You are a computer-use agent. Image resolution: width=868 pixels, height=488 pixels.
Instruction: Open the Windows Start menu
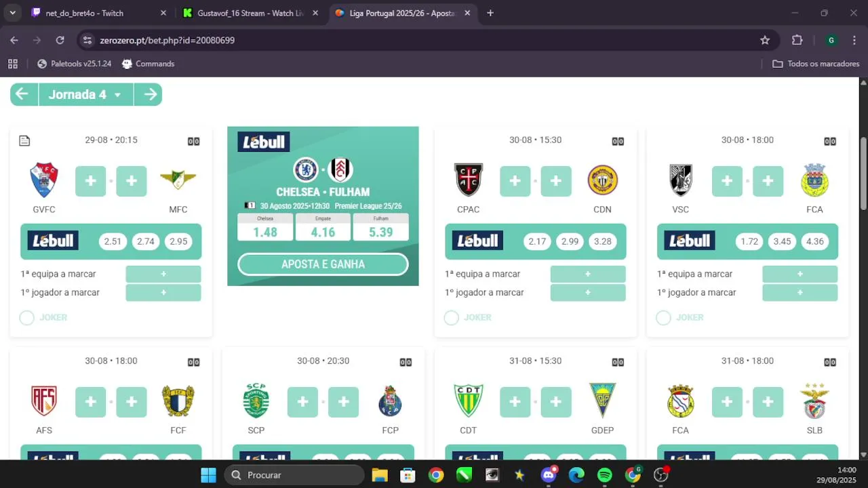coord(208,475)
